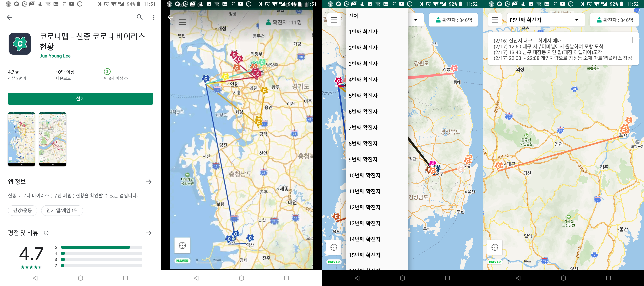Click the 5-star rating bar
Screen dimensions: 644x286
102,247
